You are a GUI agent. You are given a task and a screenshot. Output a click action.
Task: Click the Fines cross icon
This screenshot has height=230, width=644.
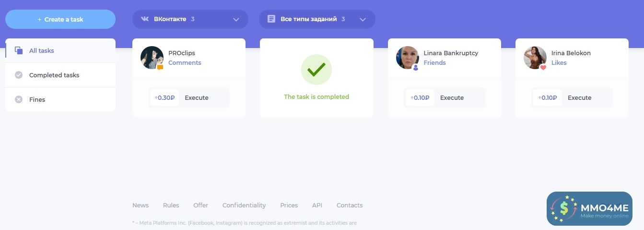click(x=19, y=99)
